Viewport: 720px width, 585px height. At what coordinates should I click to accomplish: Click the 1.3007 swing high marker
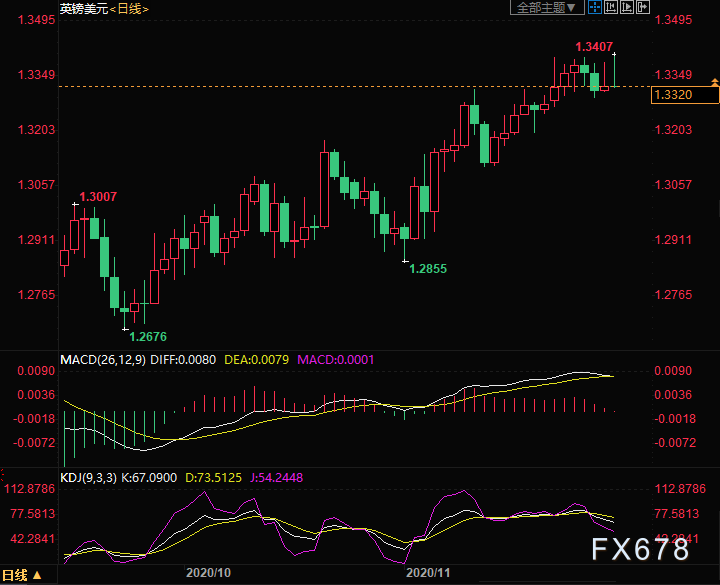[98, 197]
